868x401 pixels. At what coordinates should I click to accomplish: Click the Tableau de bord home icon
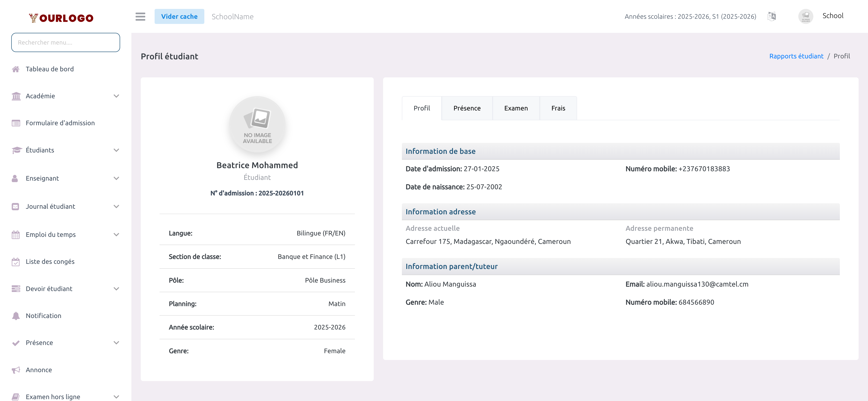(x=15, y=69)
